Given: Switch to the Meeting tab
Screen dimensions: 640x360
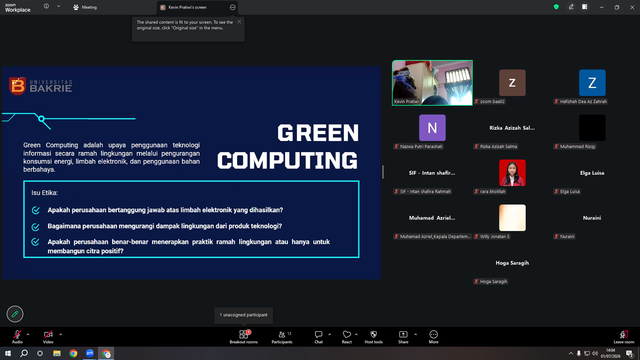Looking at the screenshot, I should coord(85,7).
